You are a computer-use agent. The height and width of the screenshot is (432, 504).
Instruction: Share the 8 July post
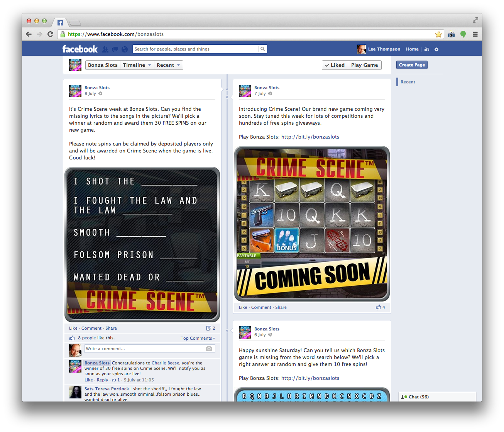(111, 328)
